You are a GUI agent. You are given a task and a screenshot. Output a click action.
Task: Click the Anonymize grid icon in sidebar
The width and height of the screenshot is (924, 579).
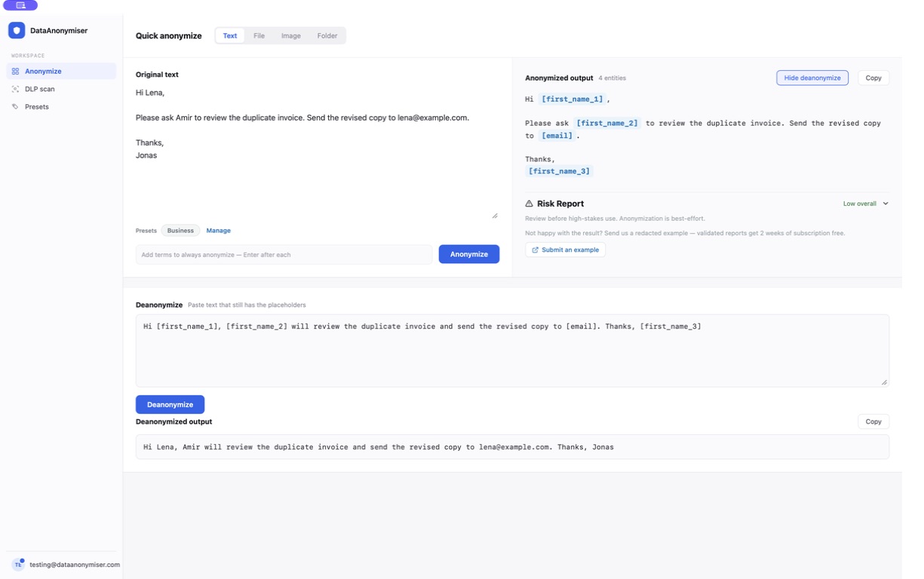coord(15,71)
